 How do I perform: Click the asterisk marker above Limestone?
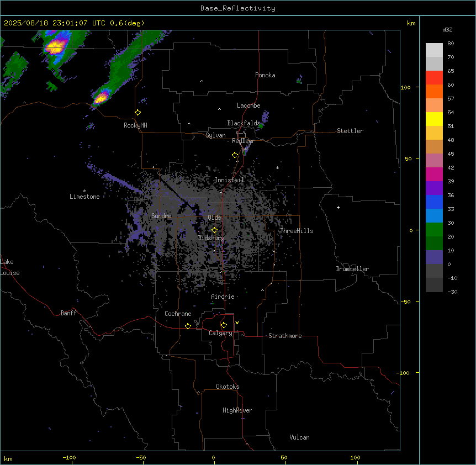[84, 191]
